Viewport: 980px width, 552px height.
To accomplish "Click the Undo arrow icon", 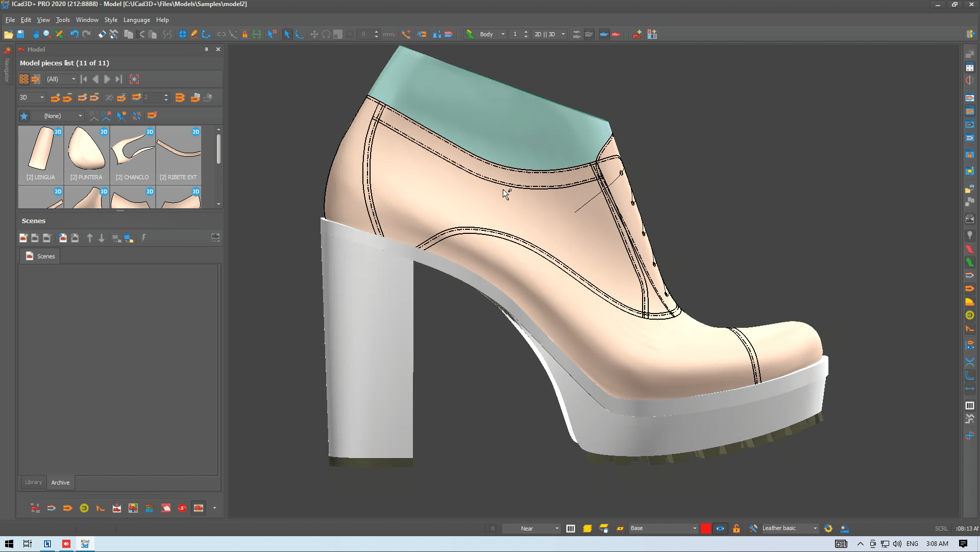I will point(74,34).
